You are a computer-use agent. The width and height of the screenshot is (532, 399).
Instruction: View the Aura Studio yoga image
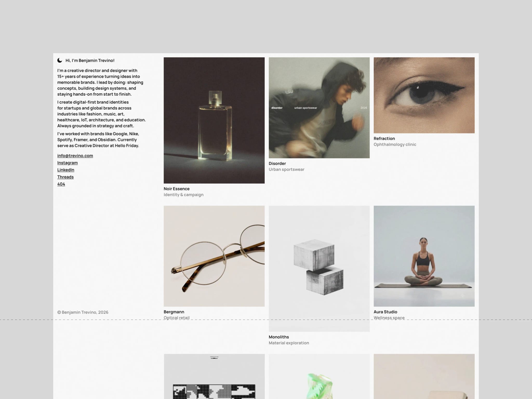coord(424,256)
